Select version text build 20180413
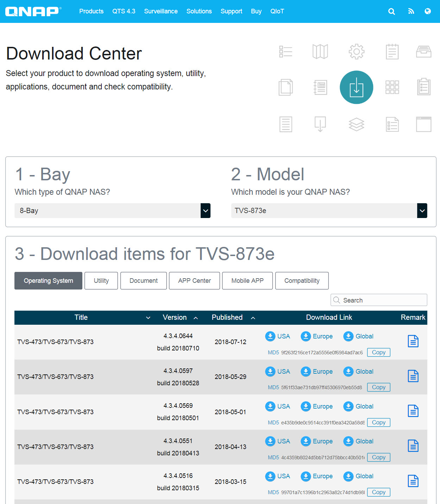 178,453
